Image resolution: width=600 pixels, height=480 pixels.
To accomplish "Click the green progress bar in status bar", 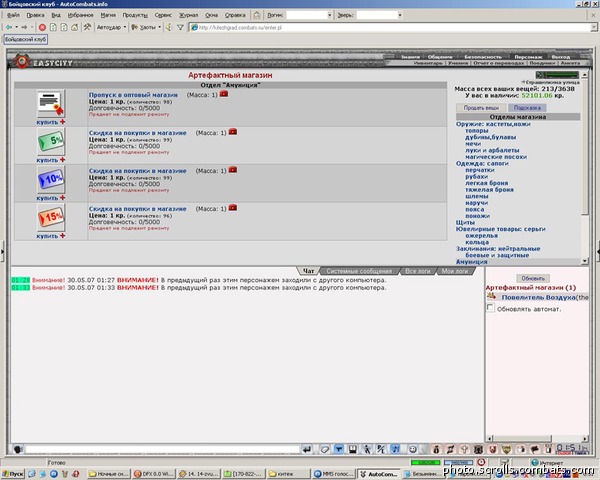I will tap(425, 462).
